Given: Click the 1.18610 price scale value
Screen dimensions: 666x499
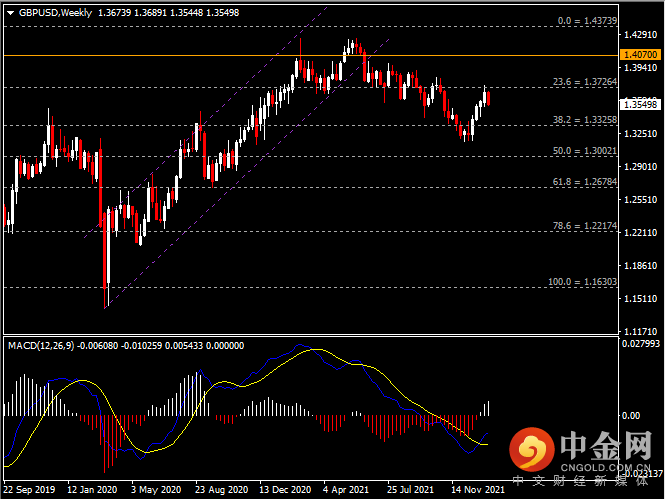Looking at the screenshot, I should (x=640, y=266).
